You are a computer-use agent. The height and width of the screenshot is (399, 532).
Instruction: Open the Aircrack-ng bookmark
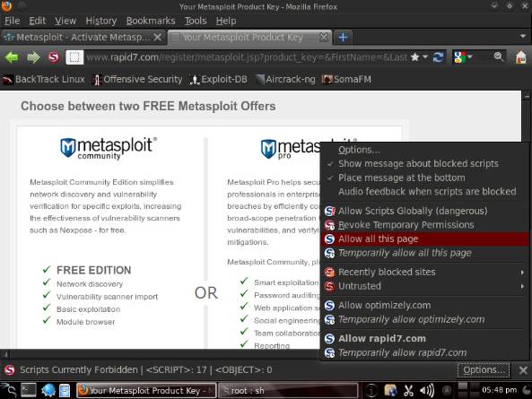point(285,79)
